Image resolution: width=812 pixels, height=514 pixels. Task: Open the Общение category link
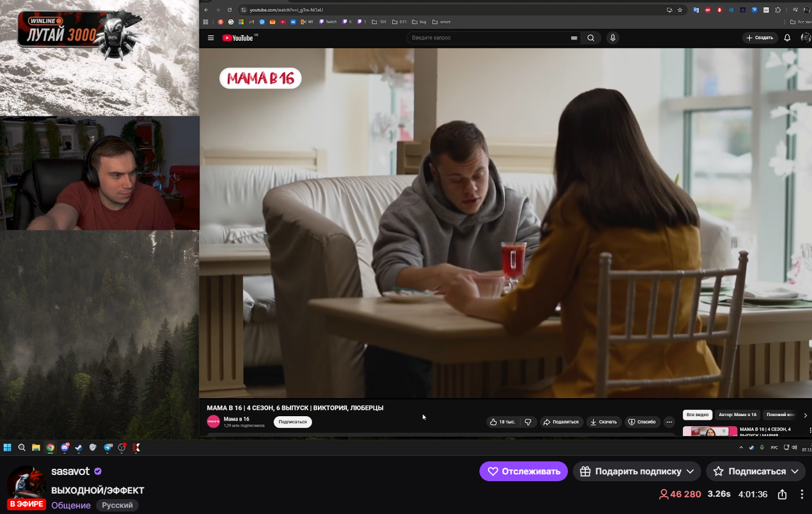(x=71, y=505)
